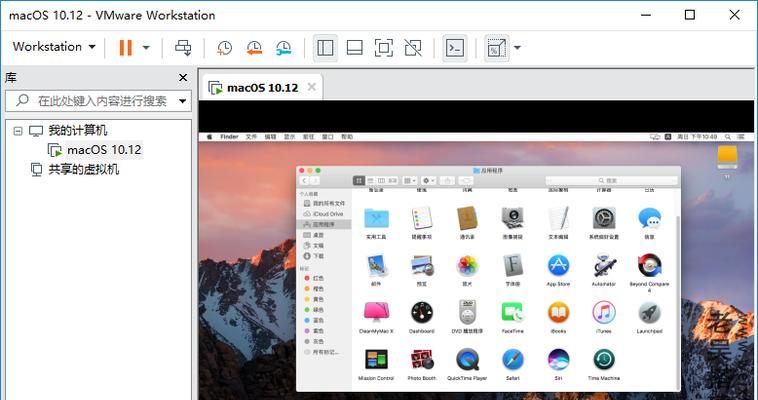758x400 pixels.
Task: Take a snapshot of this virtual machine
Action: [x=224, y=47]
